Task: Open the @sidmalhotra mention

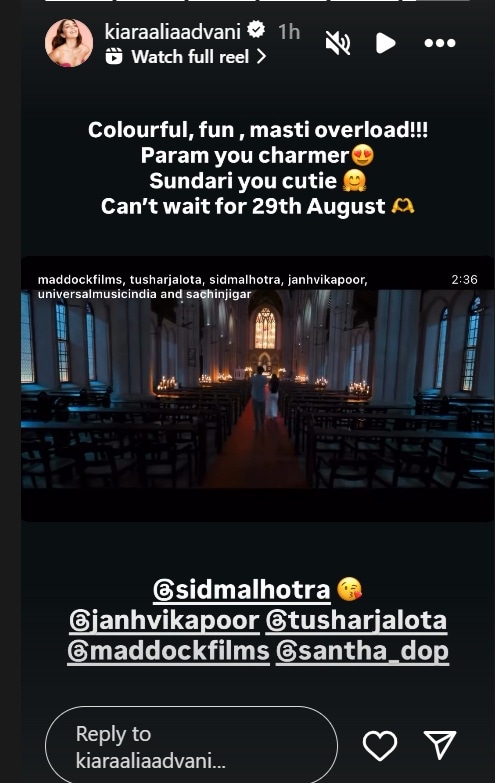Action: [242, 590]
